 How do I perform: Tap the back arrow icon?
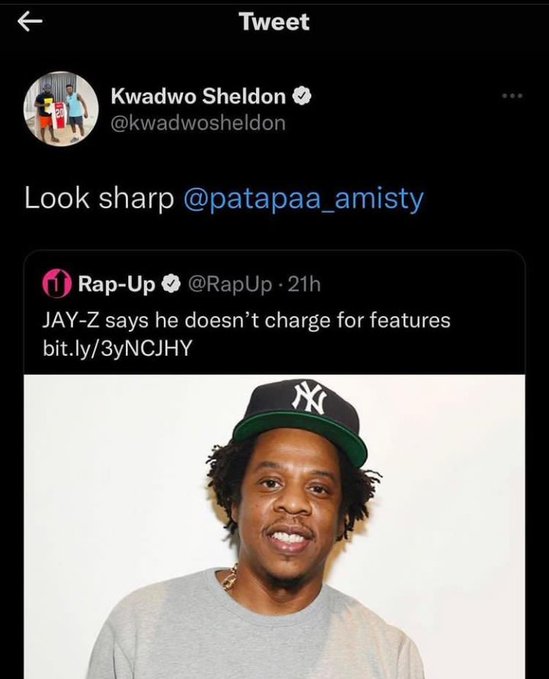click(30, 22)
